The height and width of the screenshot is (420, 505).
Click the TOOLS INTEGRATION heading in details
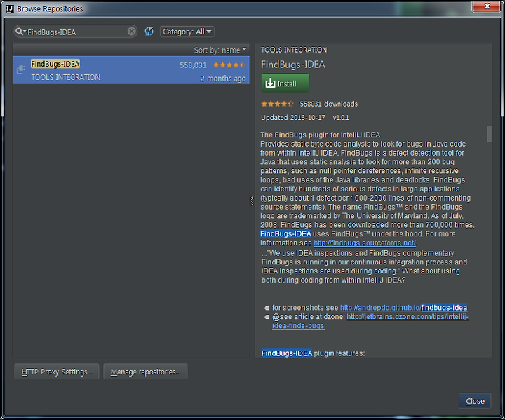point(294,50)
